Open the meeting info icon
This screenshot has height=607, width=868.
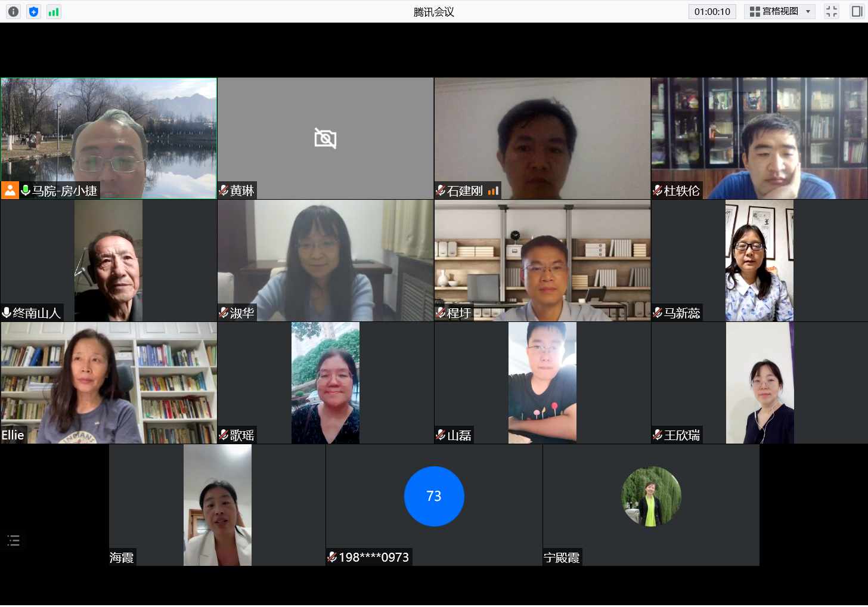pos(14,11)
